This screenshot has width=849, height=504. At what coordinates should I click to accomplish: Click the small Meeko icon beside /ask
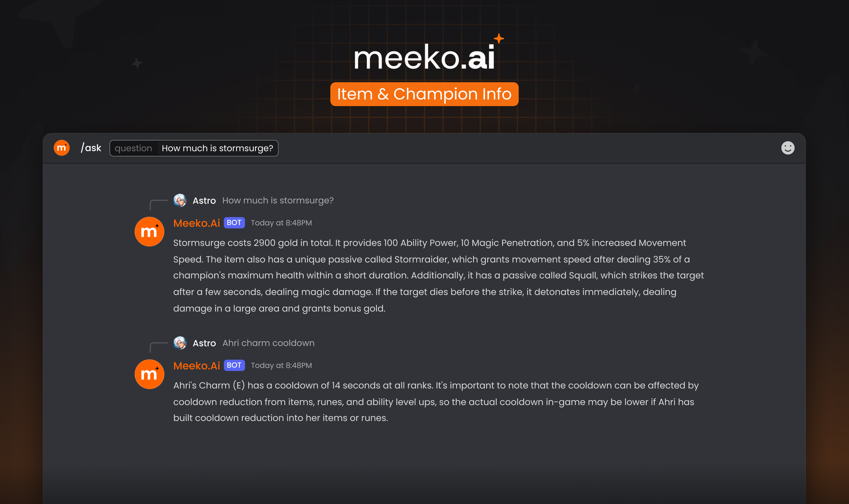tap(62, 148)
